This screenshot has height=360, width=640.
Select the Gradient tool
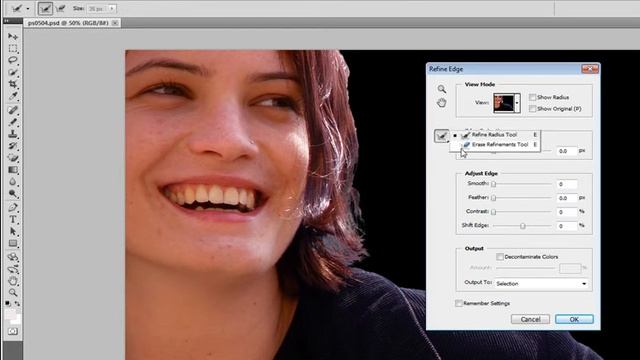[x=13, y=170]
